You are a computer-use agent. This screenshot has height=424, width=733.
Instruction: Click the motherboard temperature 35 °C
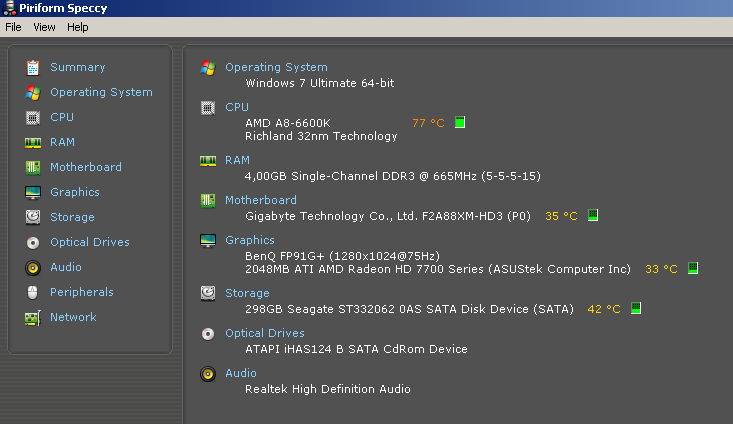tap(561, 216)
